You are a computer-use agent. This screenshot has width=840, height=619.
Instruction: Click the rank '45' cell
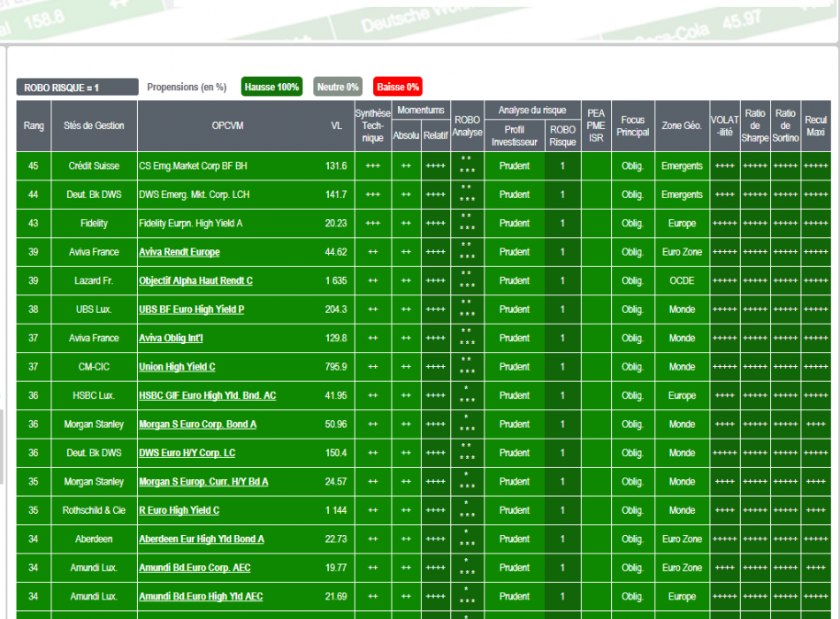[x=34, y=166]
